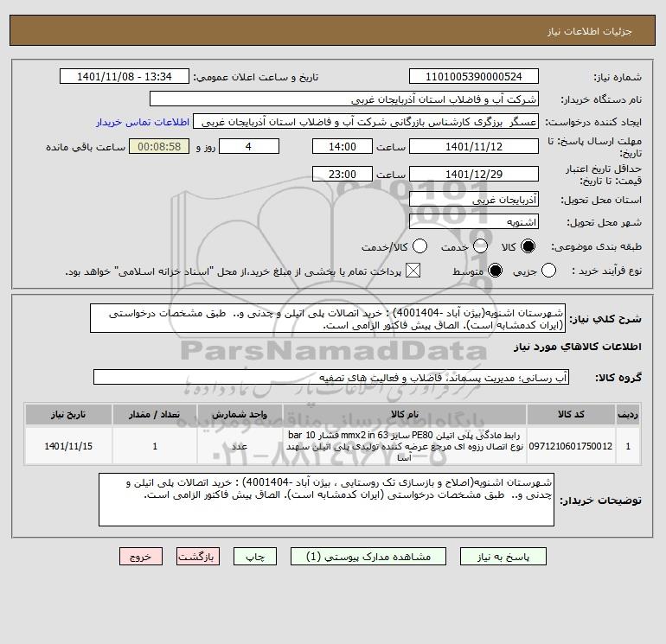Image resolution: width=666 pixels, height=644 pixels.
Task: Click the کد کالا column header
Action: [x=571, y=414]
